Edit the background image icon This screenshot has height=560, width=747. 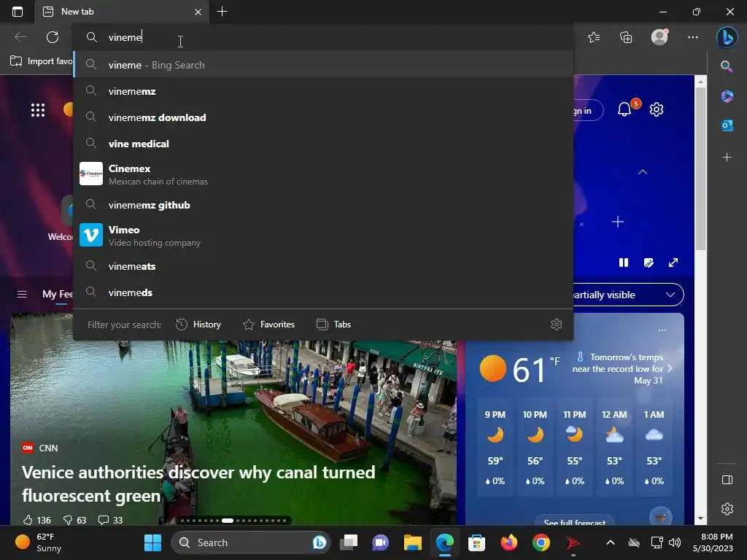point(649,262)
